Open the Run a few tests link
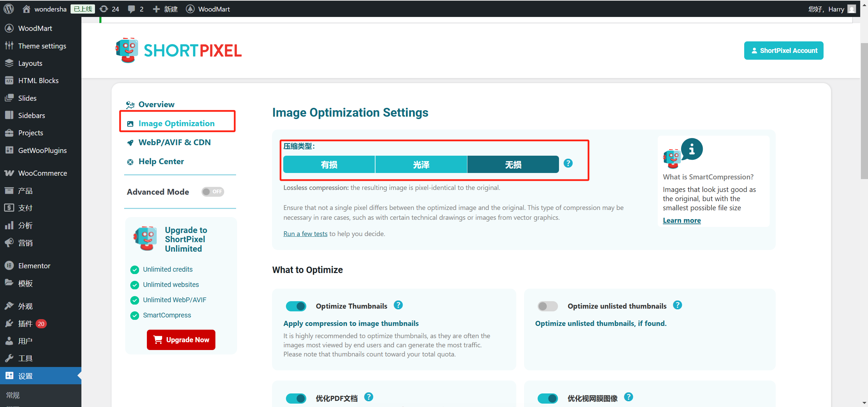868x407 pixels. pyautogui.click(x=305, y=234)
